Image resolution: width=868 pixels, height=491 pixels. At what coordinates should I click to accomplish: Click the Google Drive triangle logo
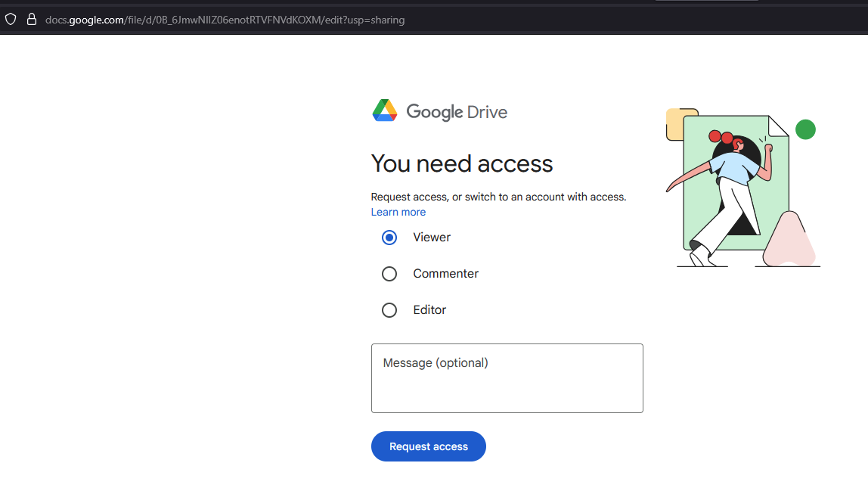(x=385, y=110)
